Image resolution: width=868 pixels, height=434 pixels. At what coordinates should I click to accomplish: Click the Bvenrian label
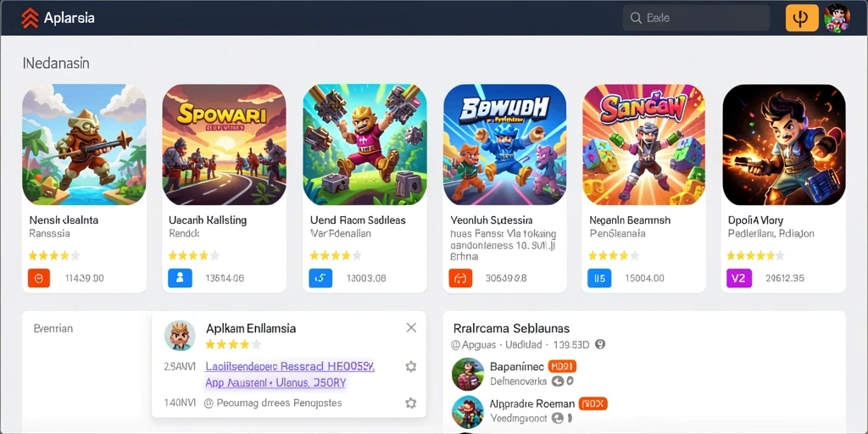(53, 328)
